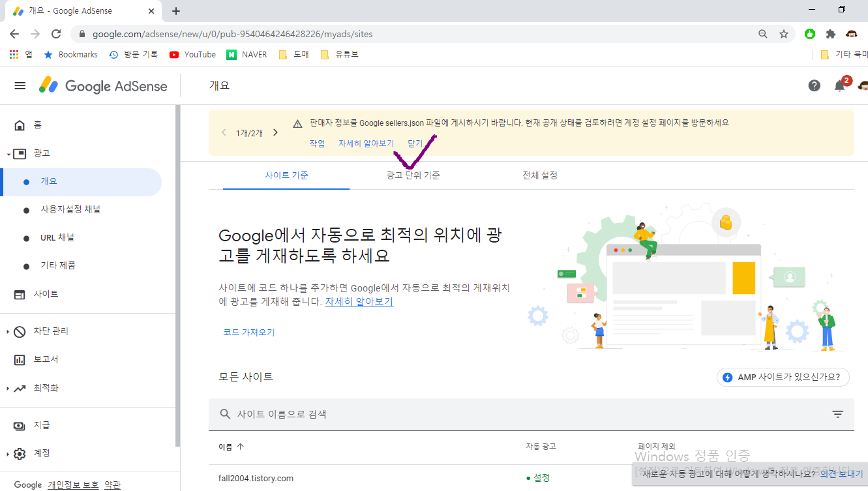Screen dimensions: 868x491
Task: Click 의견 보내기 feedback link
Action: [x=841, y=474]
